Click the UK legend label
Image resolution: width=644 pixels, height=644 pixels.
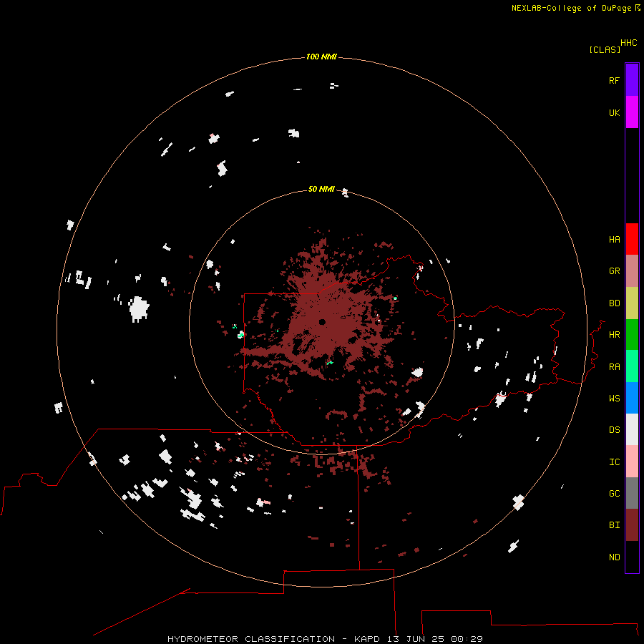point(614,112)
